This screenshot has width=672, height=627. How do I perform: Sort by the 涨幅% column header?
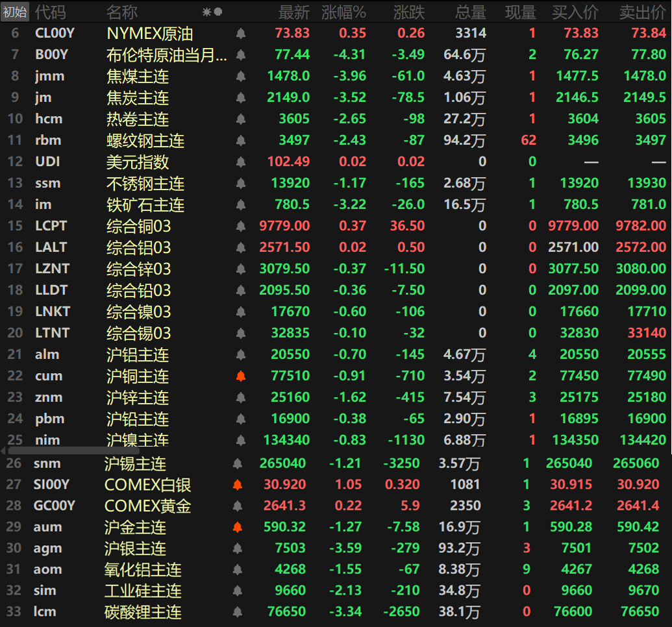tap(343, 12)
